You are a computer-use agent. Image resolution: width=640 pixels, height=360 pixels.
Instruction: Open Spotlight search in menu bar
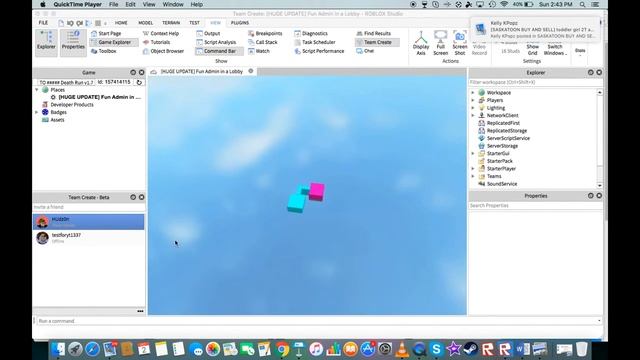pyautogui.click(x=582, y=4)
